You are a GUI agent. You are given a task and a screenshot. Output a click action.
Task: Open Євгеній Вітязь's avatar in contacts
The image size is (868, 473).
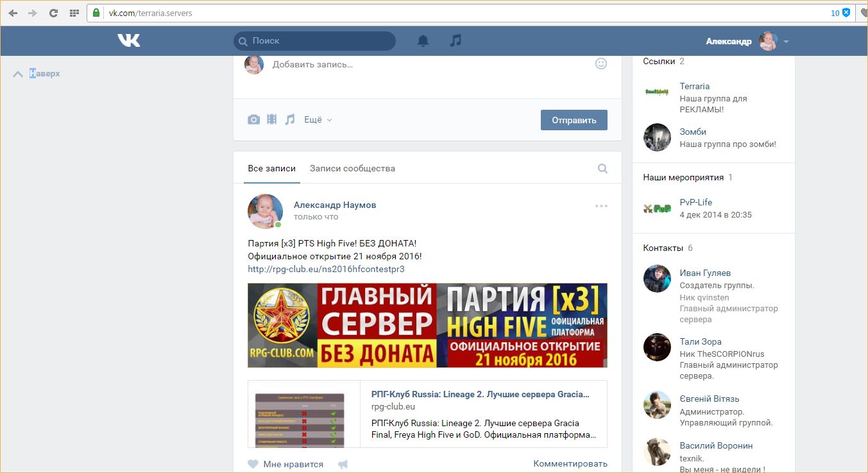pyautogui.click(x=657, y=404)
